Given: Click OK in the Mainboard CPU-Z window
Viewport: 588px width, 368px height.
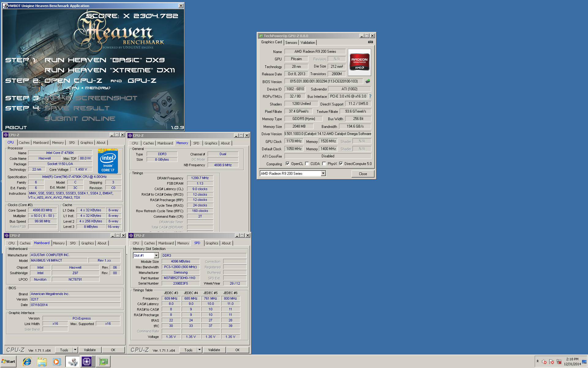Looking at the screenshot, I should click(113, 350).
